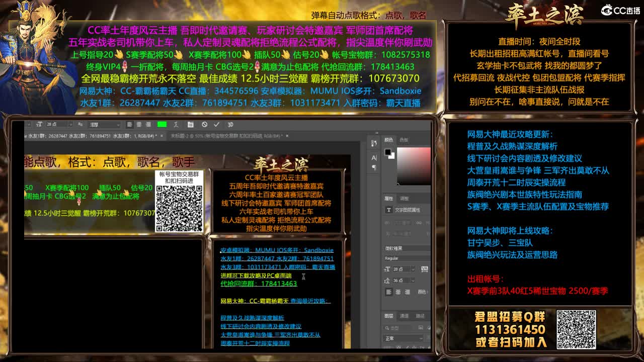Click the layer filter search type box
Screen dimensions: 644x362
(x=398, y=327)
